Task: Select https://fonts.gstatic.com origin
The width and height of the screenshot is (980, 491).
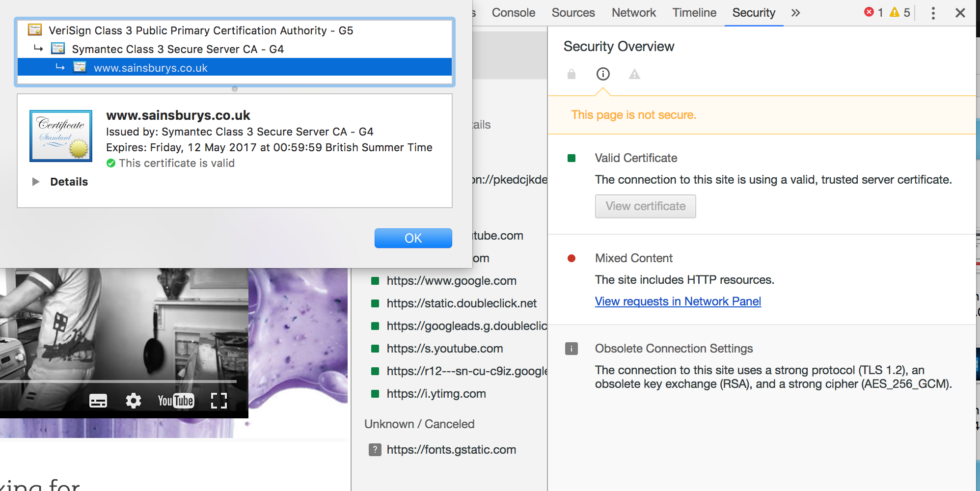Action: point(451,450)
